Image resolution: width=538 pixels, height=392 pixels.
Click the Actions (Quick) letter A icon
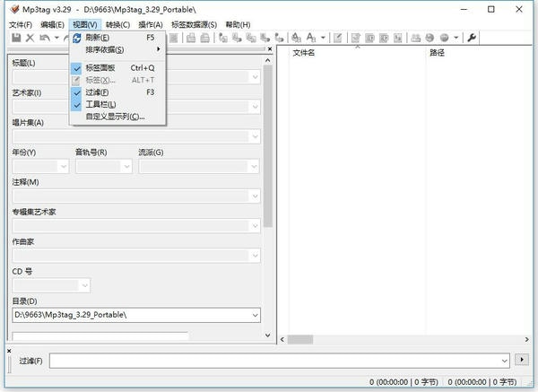(x=311, y=38)
